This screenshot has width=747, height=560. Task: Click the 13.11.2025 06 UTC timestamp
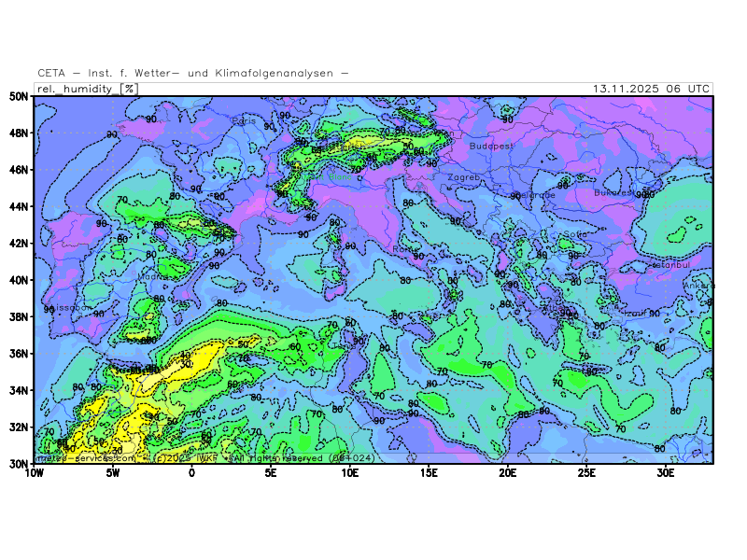pyautogui.click(x=651, y=89)
